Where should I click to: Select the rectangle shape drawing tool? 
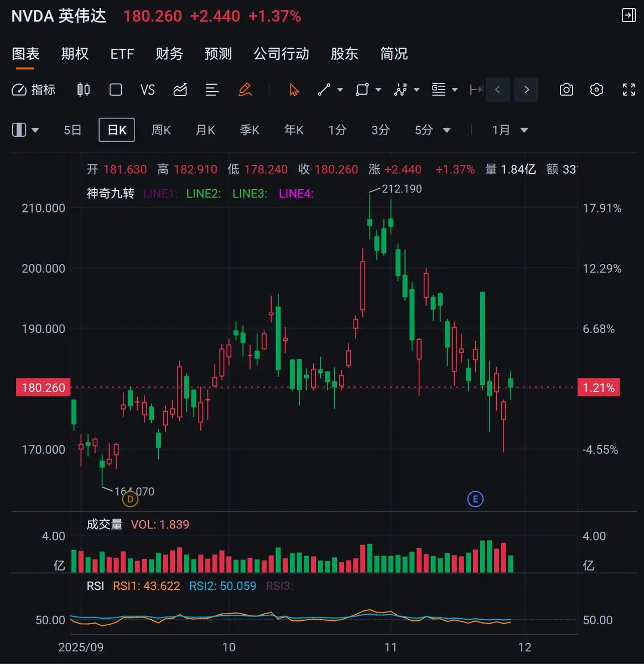[x=362, y=90]
